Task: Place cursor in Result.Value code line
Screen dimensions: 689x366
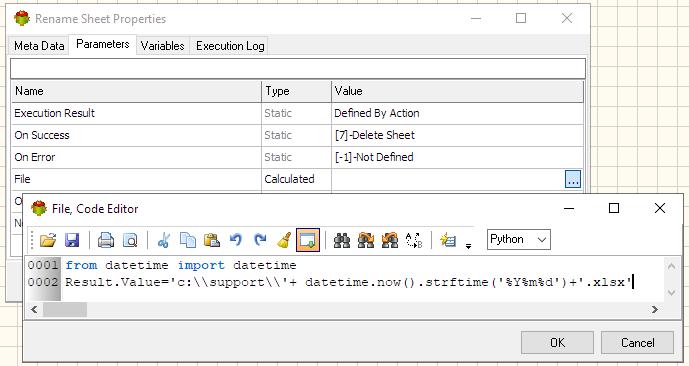Action: coord(348,282)
